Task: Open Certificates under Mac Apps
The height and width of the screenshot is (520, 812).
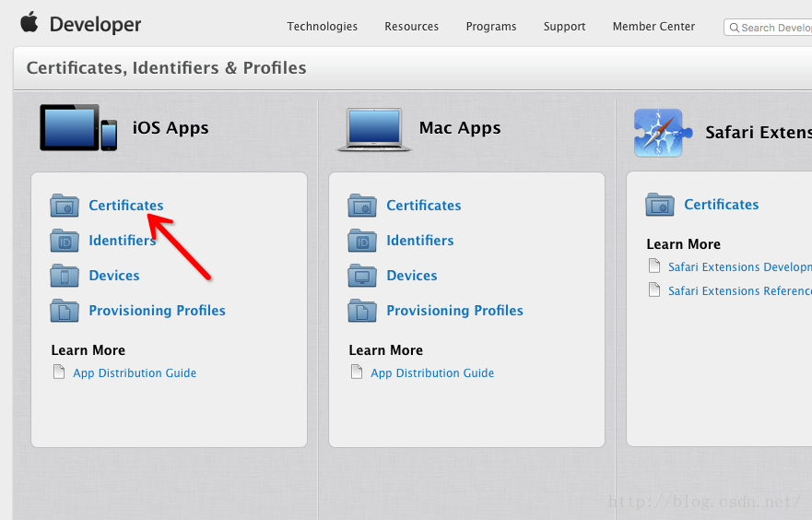Action: [x=424, y=206]
